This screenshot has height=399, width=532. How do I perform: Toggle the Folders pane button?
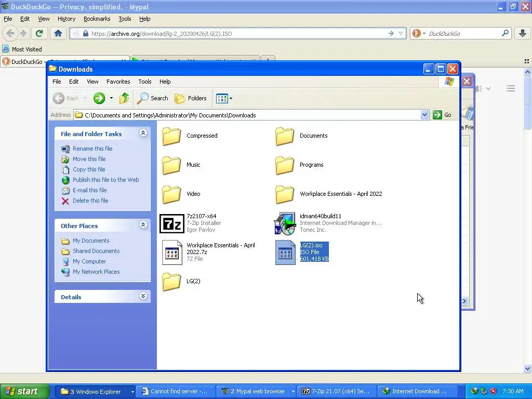click(190, 98)
